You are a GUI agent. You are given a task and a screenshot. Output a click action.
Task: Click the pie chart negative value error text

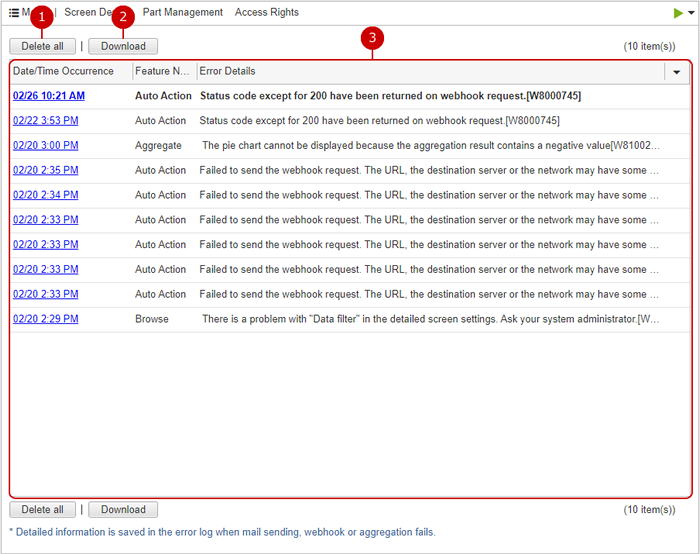431,146
